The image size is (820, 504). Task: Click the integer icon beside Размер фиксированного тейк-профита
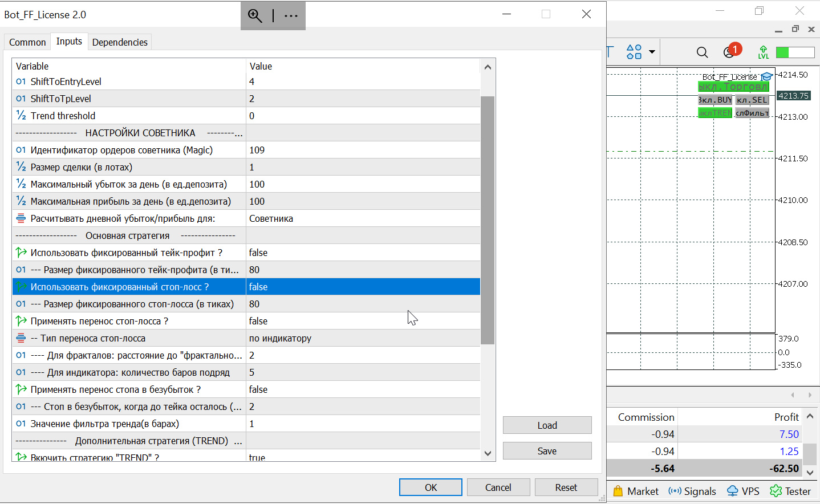[x=21, y=270]
